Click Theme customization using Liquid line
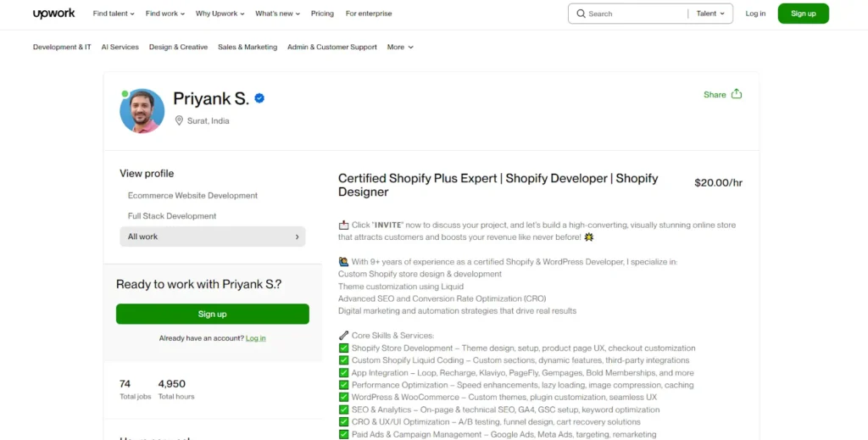The height and width of the screenshot is (440, 868). (x=401, y=287)
